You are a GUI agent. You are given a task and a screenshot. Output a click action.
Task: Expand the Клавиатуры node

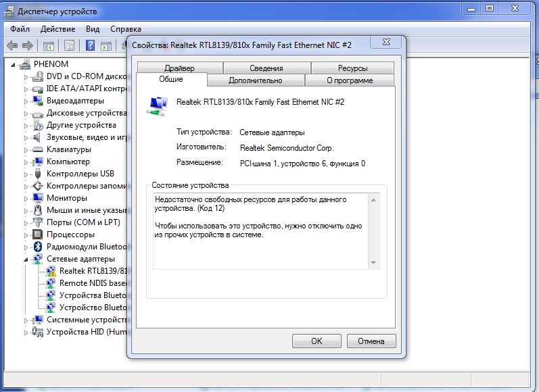[x=26, y=150]
